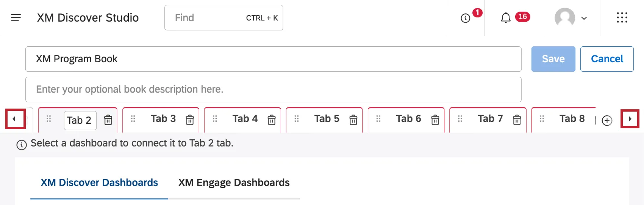The height and width of the screenshot is (205, 644).
Task: Select the XM Discover Dashboards tab
Action: [99, 183]
